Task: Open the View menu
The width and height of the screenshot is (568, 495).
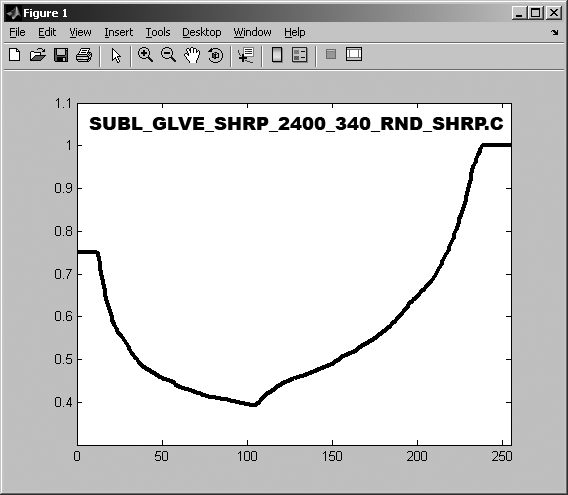Action: pos(80,32)
